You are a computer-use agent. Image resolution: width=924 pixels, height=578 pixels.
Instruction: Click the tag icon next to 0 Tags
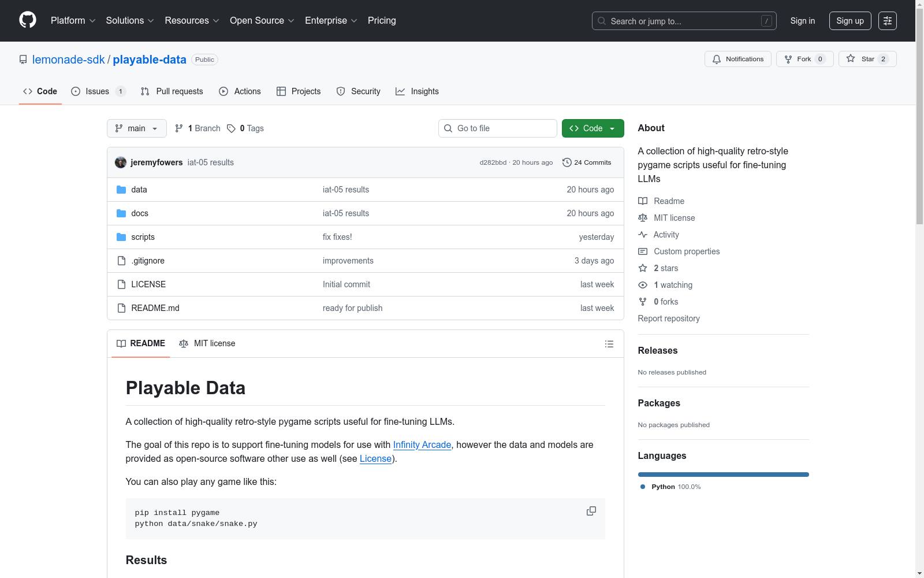coord(231,128)
